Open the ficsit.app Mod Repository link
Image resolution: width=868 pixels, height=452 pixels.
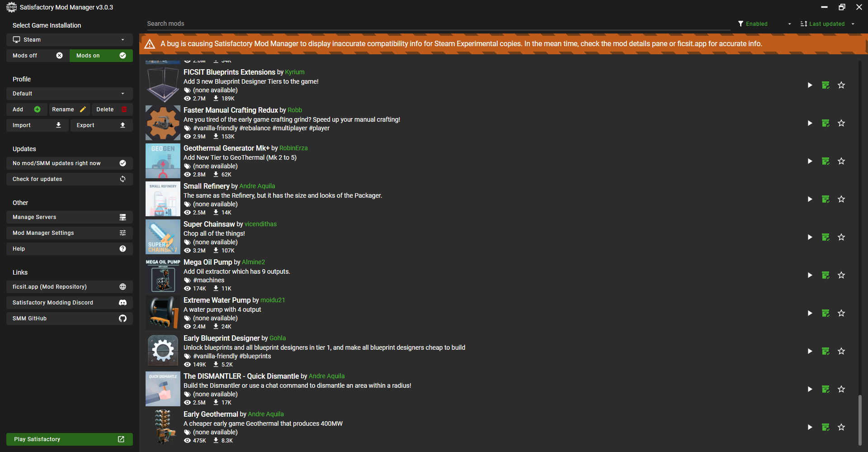[x=70, y=287]
